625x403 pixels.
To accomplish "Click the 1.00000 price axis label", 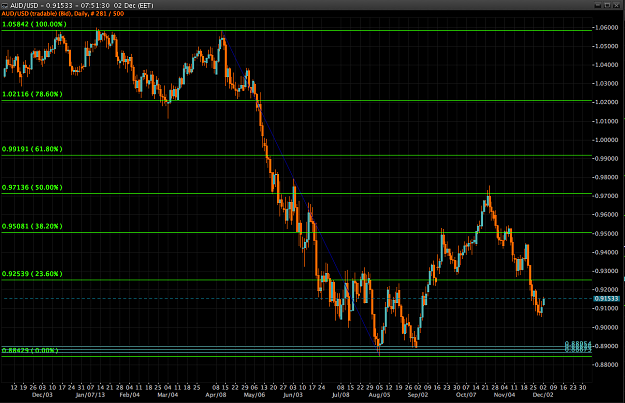I will [x=606, y=140].
